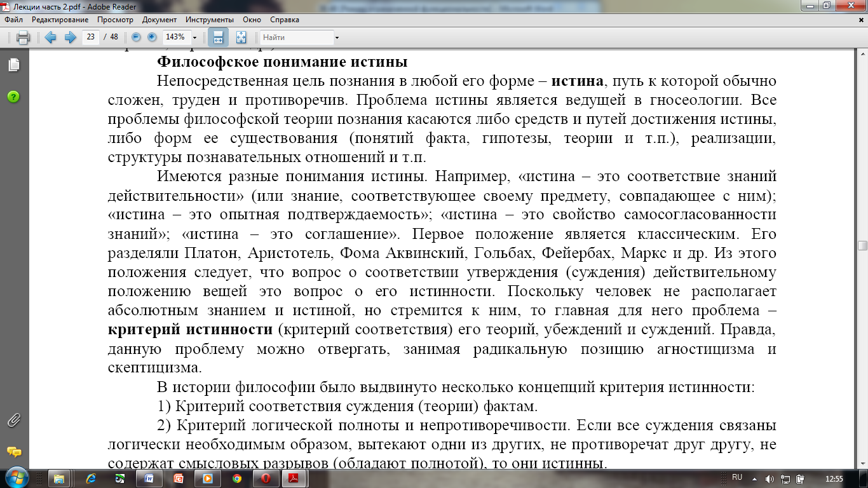Open the Pages panel in the sidebar

click(14, 64)
